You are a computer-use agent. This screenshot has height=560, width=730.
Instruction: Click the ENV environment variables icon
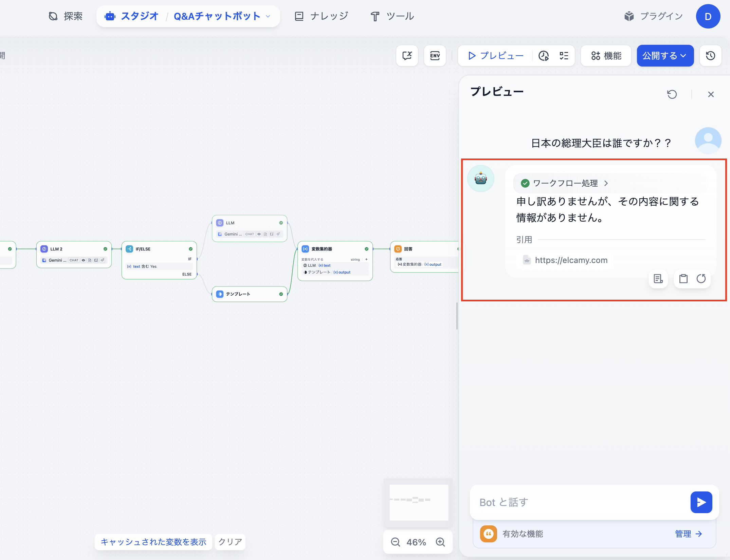(435, 56)
